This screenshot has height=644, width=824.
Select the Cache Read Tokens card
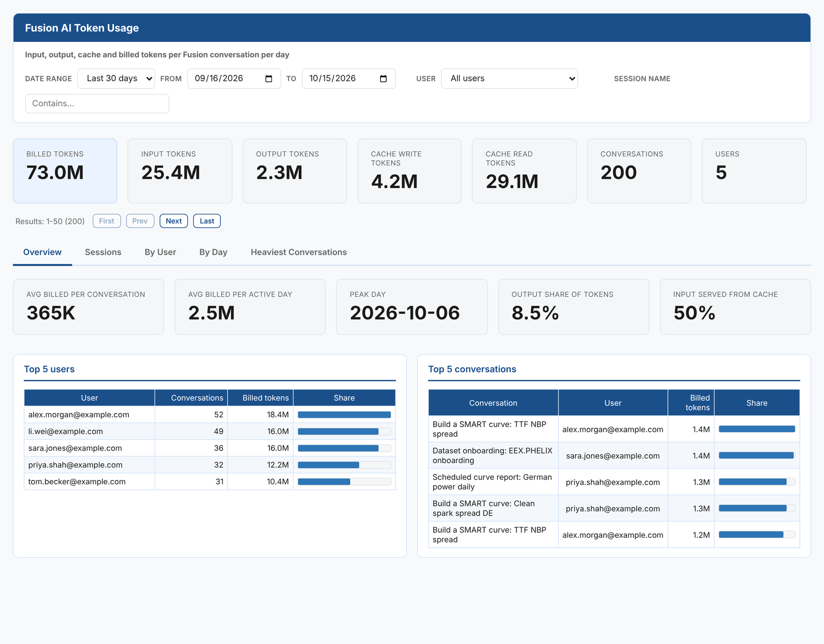pos(524,171)
